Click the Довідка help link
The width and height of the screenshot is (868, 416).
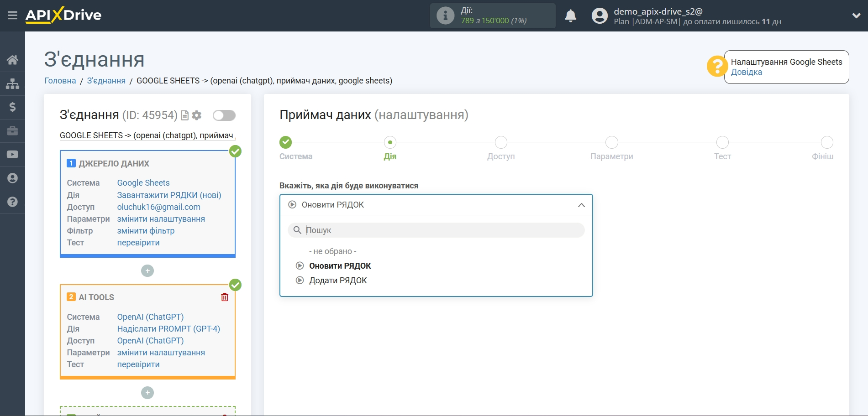[x=747, y=72]
